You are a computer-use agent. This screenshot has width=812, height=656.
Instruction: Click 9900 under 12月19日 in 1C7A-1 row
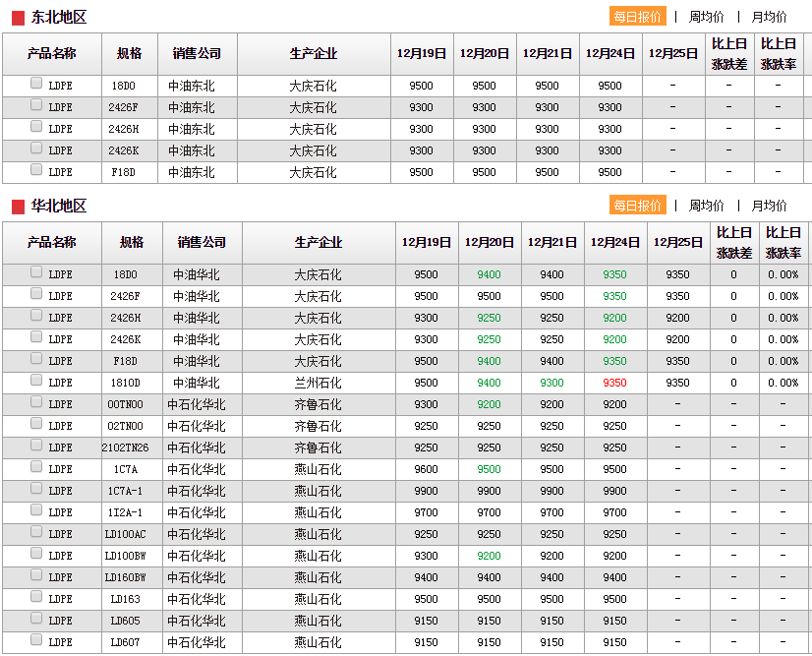[427, 491]
